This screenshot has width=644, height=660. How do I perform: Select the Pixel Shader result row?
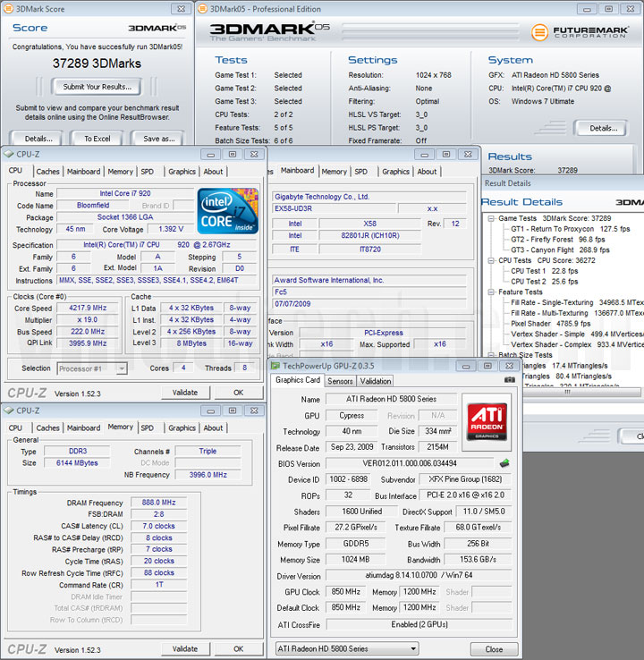(551, 324)
